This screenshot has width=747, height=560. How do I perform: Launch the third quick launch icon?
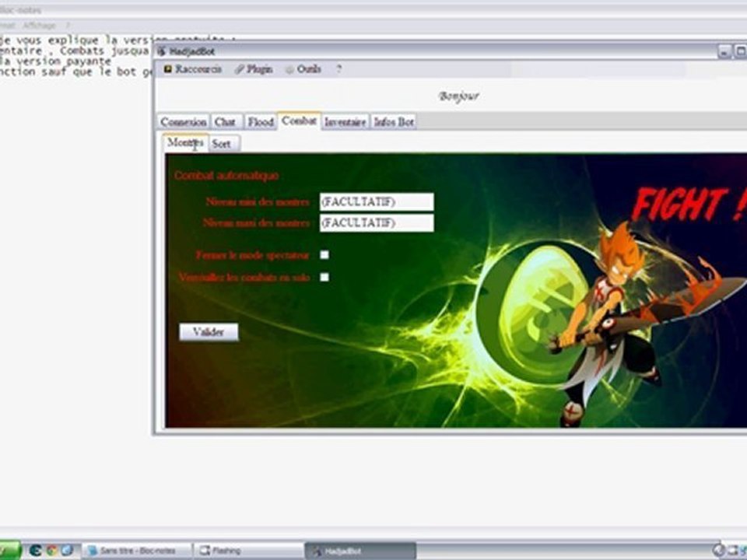coord(67,551)
